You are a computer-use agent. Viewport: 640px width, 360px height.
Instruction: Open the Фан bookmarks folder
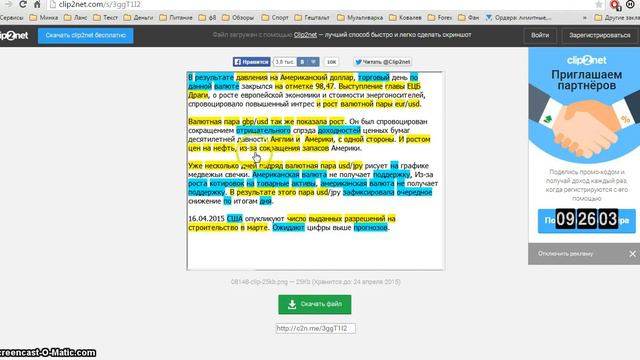click(469, 18)
